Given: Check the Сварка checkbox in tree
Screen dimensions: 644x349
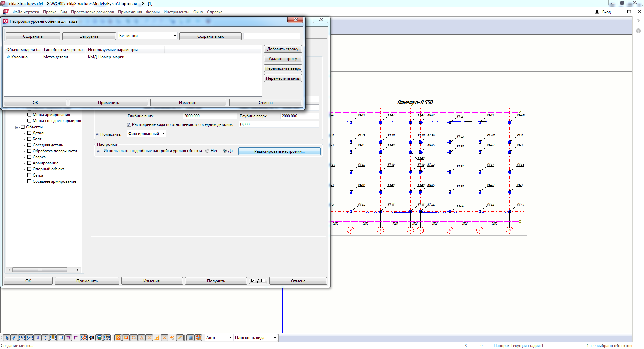Looking at the screenshot, I should point(29,157).
